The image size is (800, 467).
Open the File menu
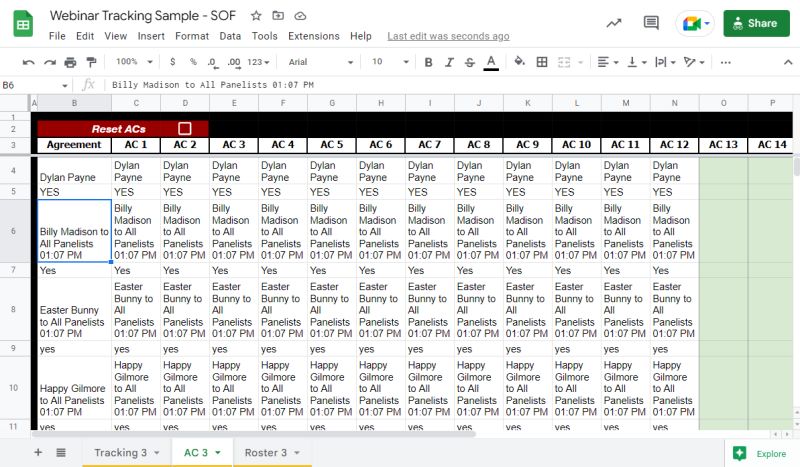[x=57, y=36]
